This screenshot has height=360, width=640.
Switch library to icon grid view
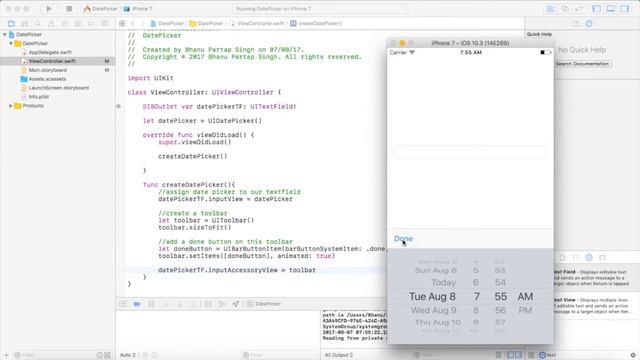531,355
